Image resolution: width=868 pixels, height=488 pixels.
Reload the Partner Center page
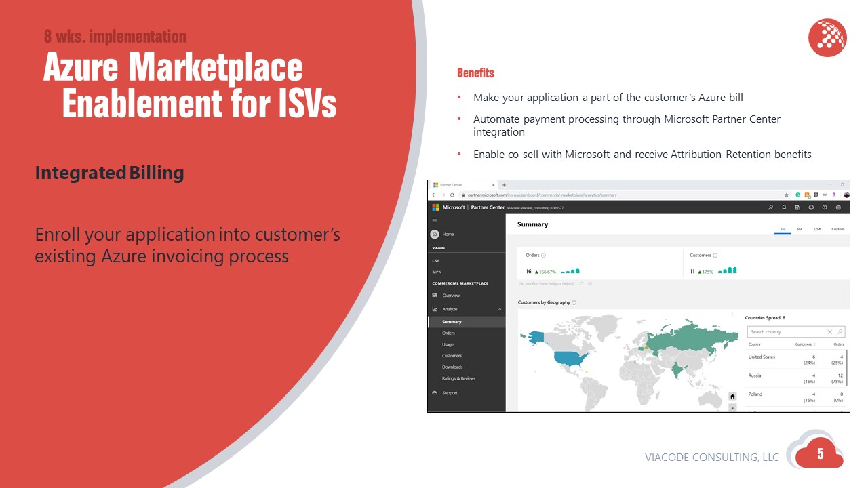tap(452, 195)
